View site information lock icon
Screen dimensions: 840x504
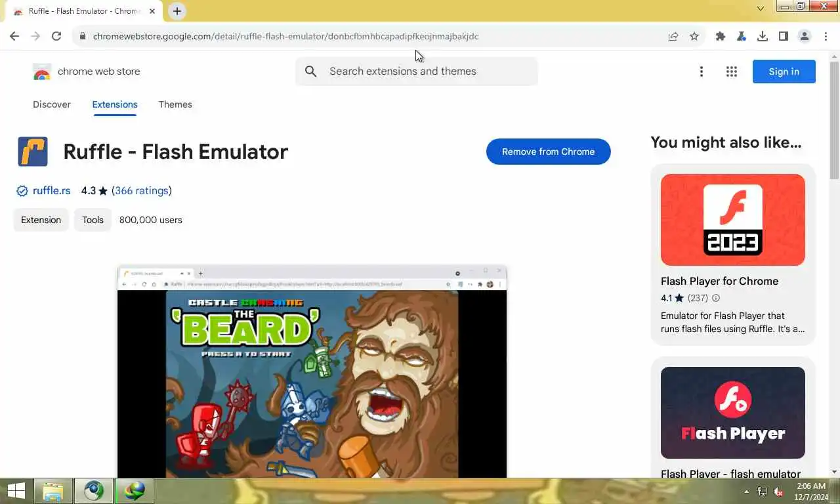pos(82,36)
